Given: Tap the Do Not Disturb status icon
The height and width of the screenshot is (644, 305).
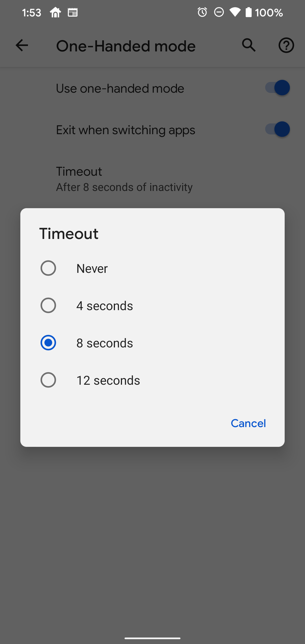Looking at the screenshot, I should click(219, 12).
